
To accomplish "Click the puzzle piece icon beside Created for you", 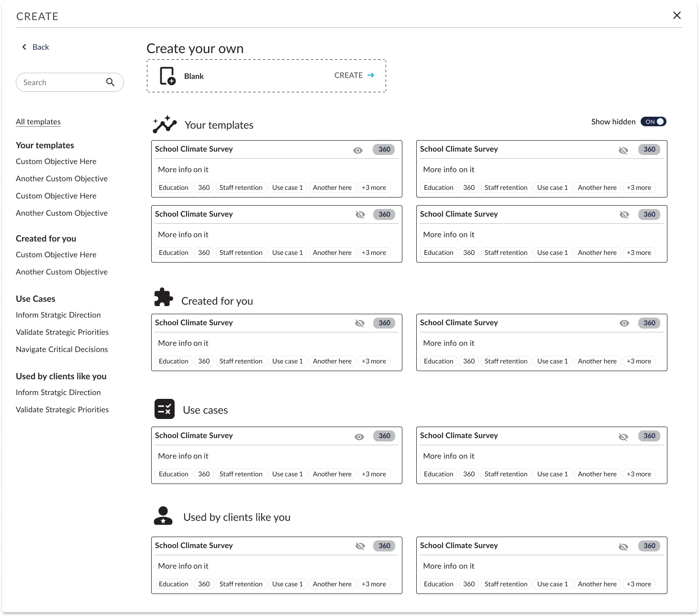I will click(164, 297).
